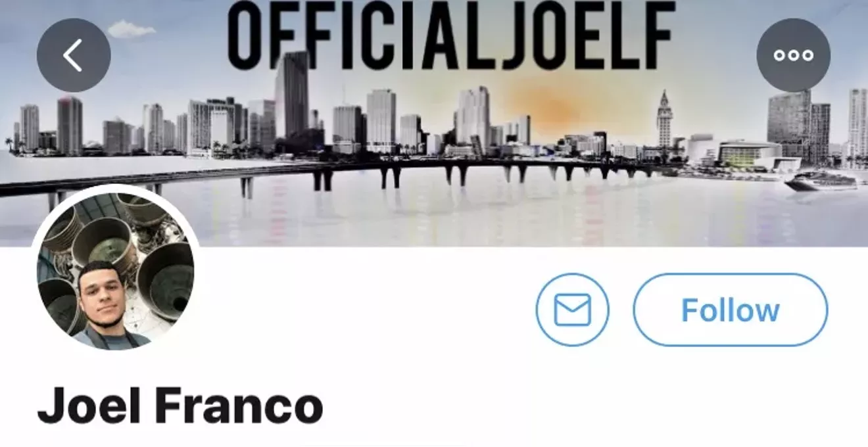The image size is (868, 447).
Task: Click the small white cloud in the banner
Action: click(x=131, y=29)
